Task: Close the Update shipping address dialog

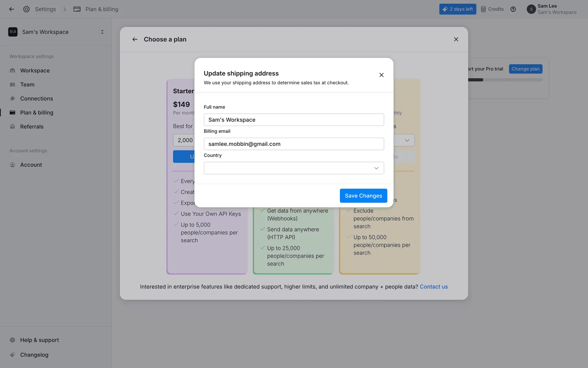Action: [x=381, y=75]
